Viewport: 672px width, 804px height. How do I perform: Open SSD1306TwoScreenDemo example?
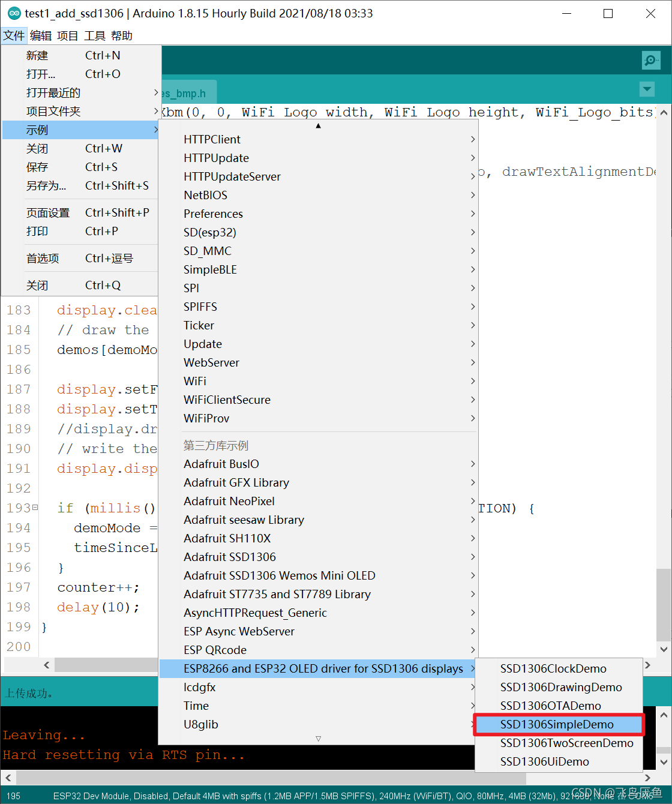559,743
